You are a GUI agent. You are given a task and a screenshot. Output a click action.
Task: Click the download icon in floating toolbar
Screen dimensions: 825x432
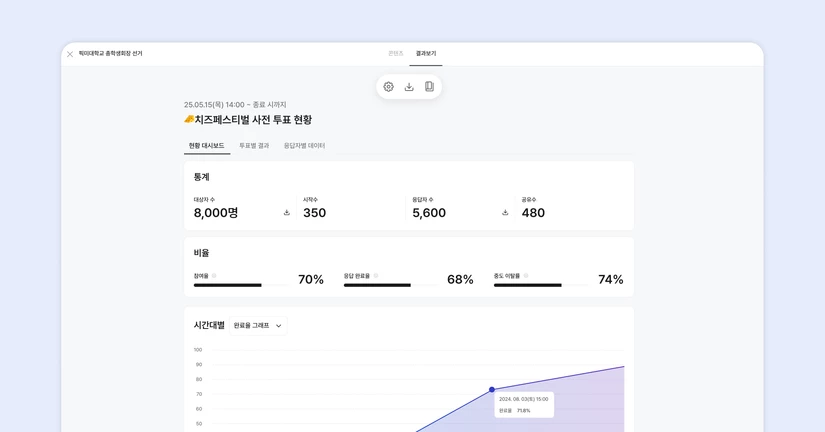[x=409, y=87]
